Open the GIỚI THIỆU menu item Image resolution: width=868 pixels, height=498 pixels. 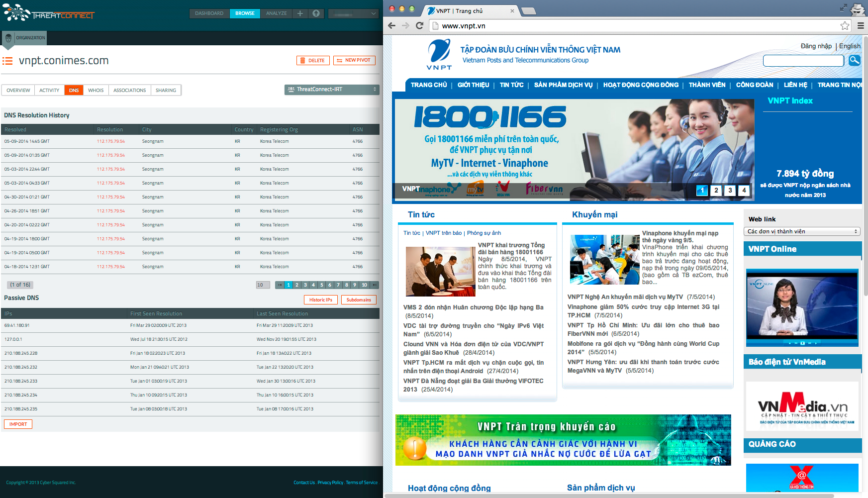(x=473, y=85)
